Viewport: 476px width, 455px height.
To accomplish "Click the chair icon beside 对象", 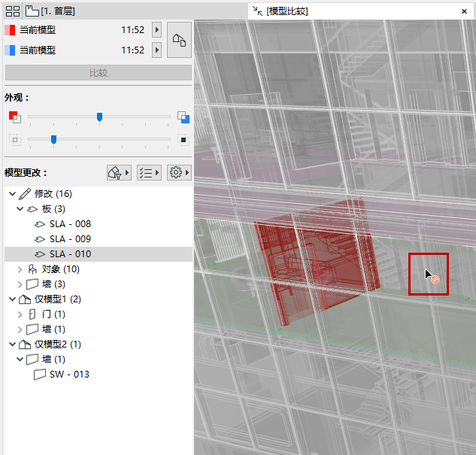I will 32,269.
